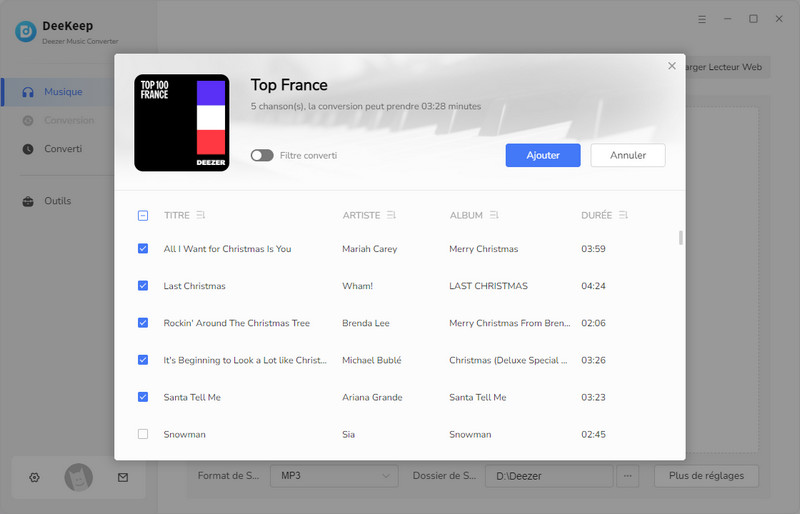The height and width of the screenshot is (514, 800).
Task: Click the Snowman song title text
Action: click(x=184, y=434)
